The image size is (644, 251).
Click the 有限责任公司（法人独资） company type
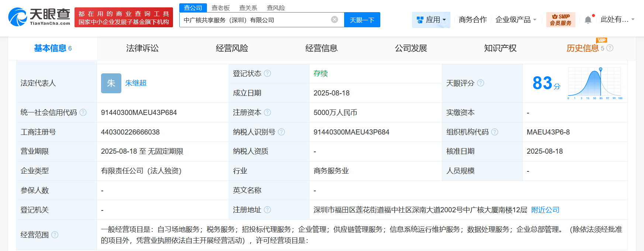[141, 171]
